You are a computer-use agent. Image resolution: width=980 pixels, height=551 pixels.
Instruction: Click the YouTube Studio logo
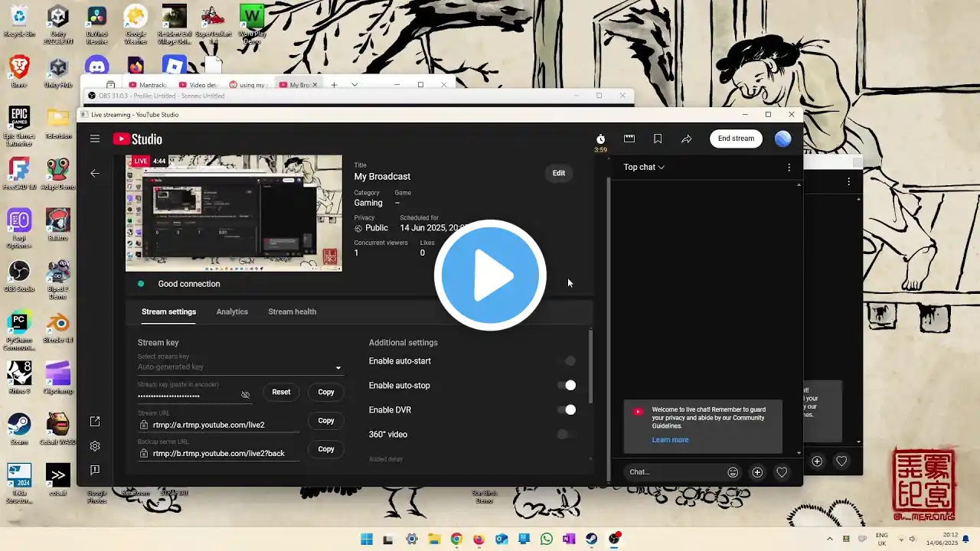[x=138, y=139]
